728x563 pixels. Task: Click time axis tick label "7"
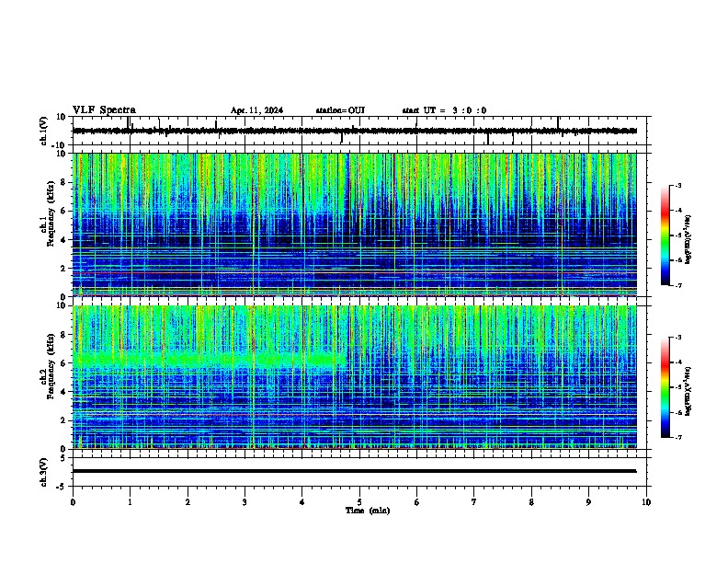click(474, 502)
